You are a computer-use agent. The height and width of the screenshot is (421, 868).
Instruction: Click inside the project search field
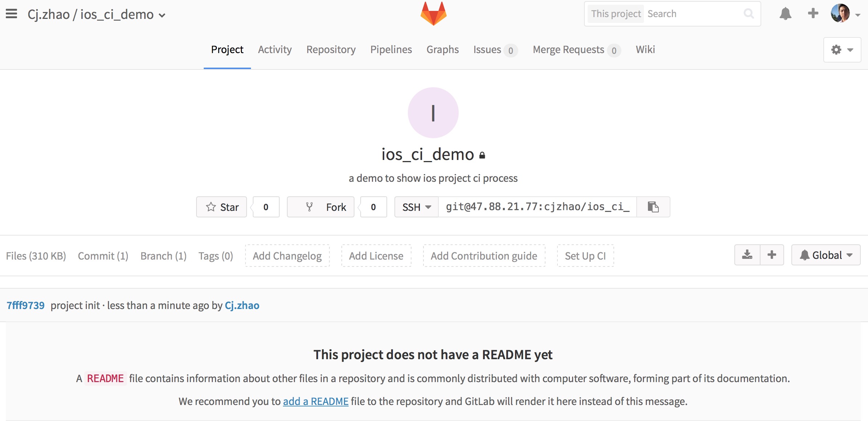[690, 13]
